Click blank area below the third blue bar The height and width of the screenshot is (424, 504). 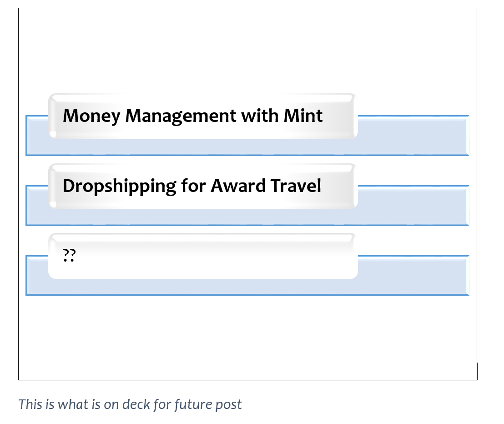(x=246, y=337)
